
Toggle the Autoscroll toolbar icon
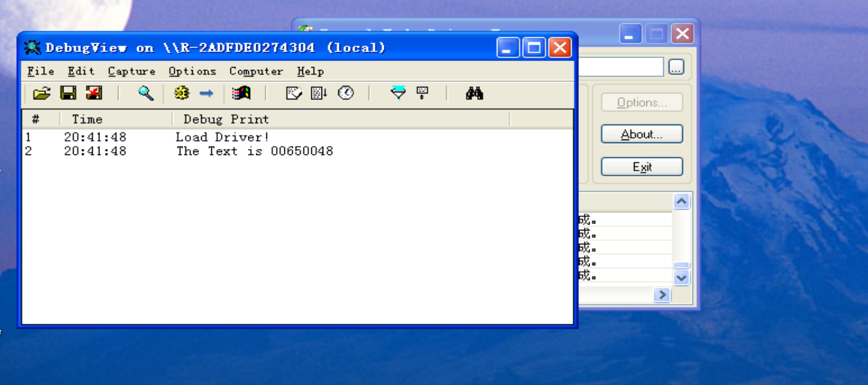(x=319, y=93)
